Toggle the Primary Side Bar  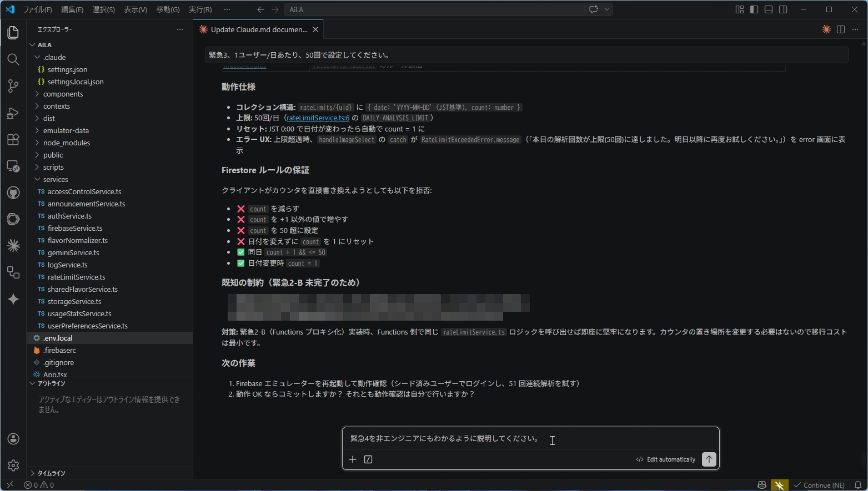754,9
